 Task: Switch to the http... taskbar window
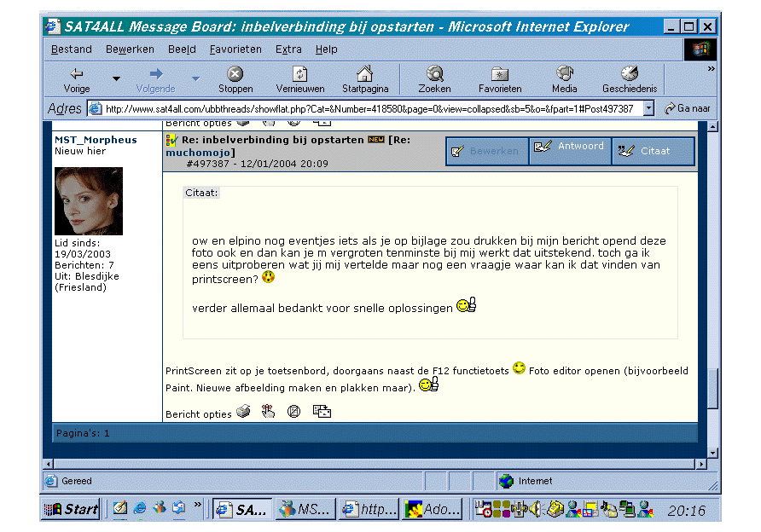[369, 509]
